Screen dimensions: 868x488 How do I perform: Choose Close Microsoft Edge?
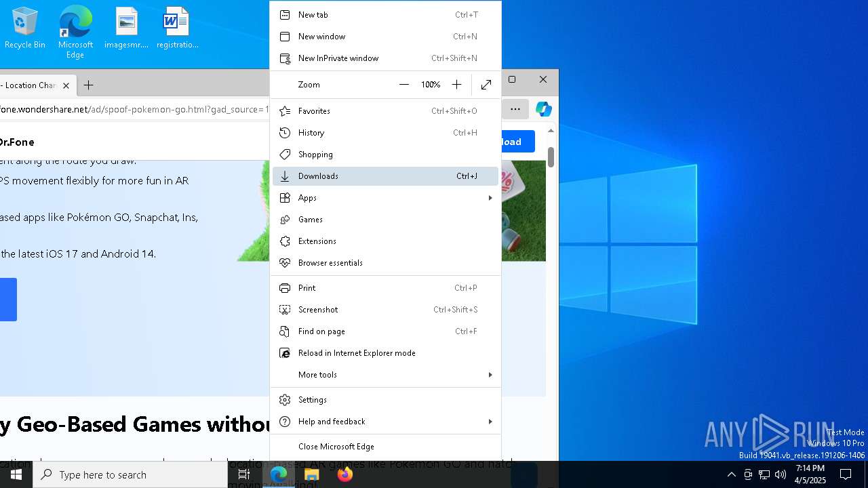[385, 447]
